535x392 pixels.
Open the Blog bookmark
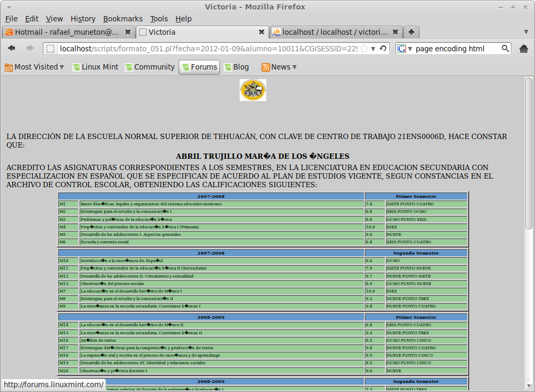[x=236, y=67]
